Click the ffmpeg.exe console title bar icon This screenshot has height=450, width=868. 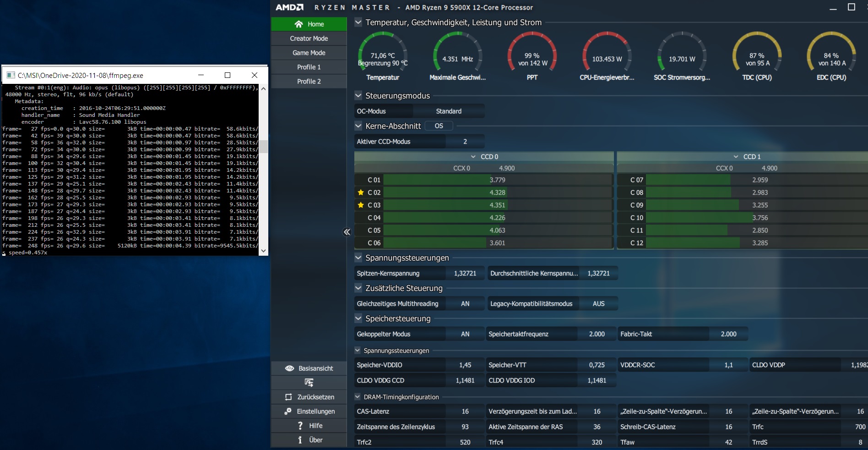click(11, 75)
